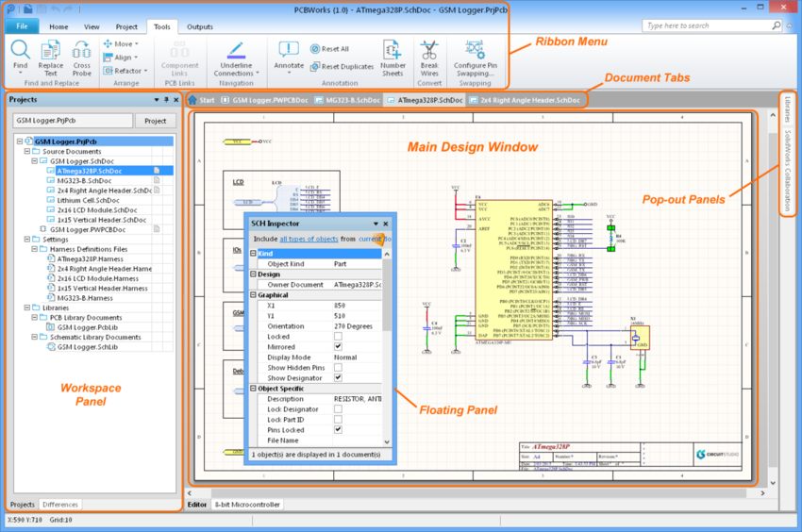The image size is (802, 532).
Task: Collapse the Source Documents tree folder
Action: coord(27,152)
